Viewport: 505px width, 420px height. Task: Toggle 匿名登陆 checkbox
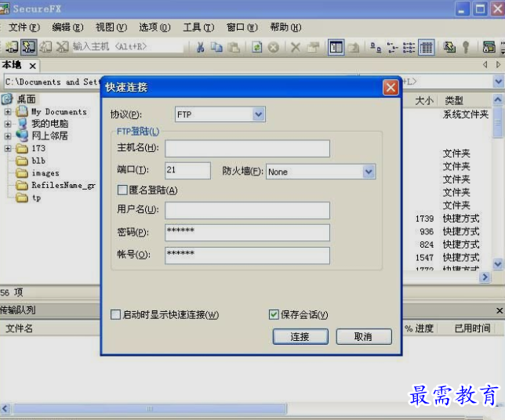(x=122, y=190)
